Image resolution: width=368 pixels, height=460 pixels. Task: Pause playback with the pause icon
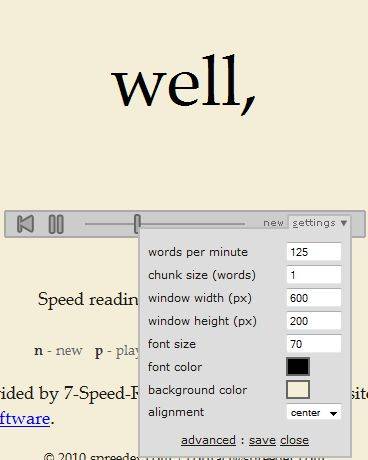56,224
